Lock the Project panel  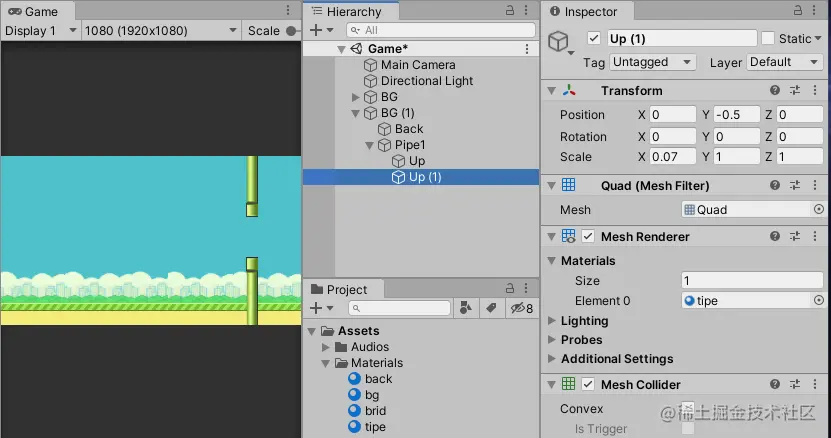[509, 288]
